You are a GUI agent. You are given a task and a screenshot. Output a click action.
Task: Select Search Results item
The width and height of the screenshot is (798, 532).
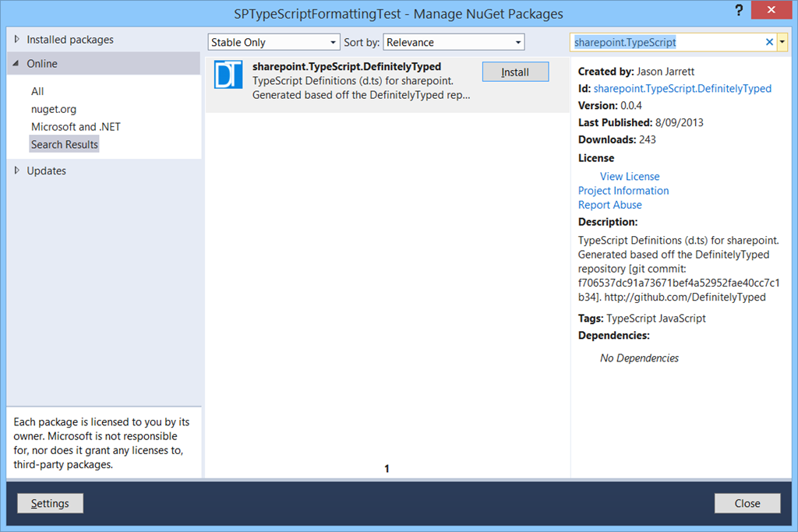click(64, 144)
